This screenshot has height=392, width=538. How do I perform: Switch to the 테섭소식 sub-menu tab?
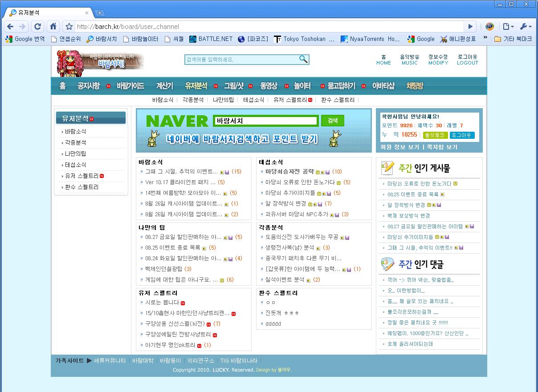(253, 100)
